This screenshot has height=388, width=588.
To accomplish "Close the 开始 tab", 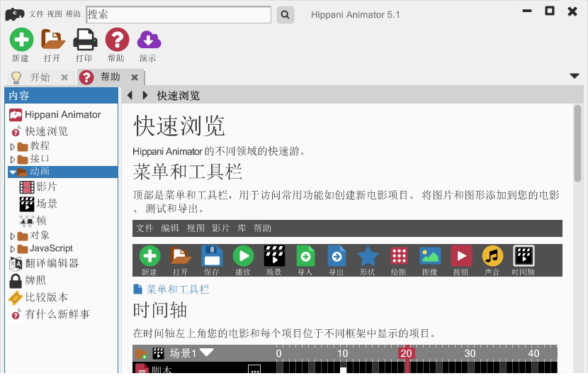I will tap(64, 77).
